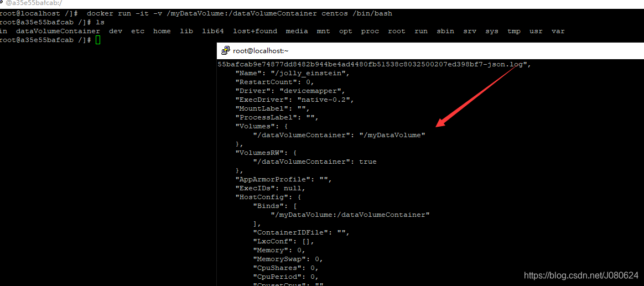Click the sbin directory in the ls output

[445, 31]
